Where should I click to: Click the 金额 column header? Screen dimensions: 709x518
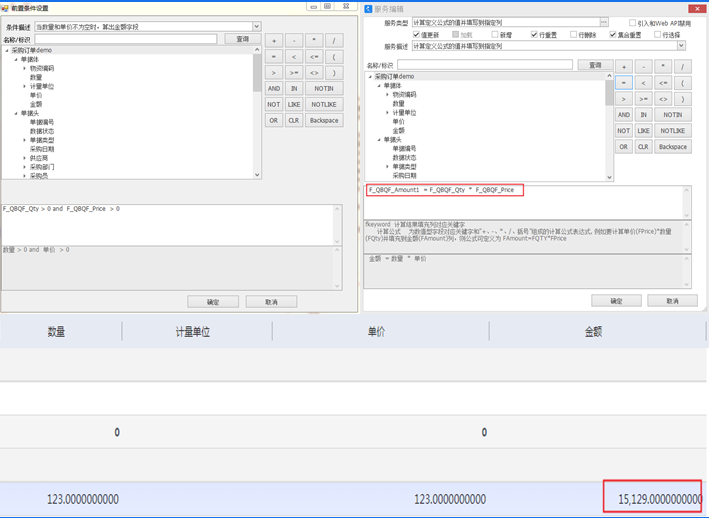593,332
